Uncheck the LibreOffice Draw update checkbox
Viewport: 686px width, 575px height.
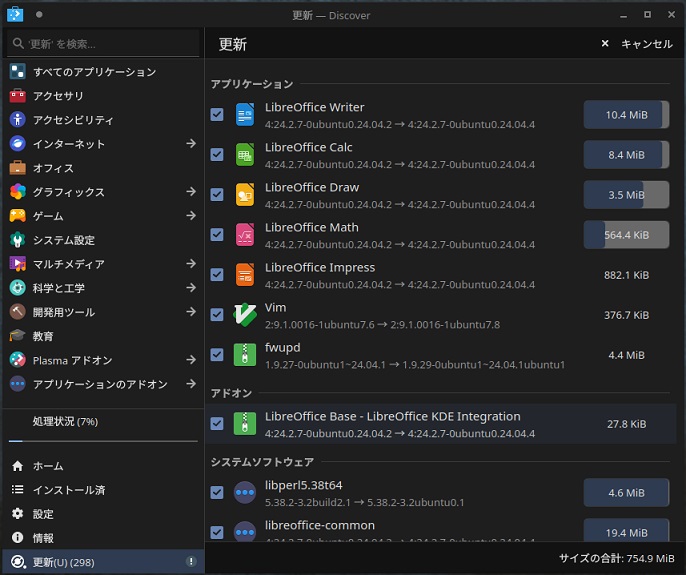tap(217, 195)
